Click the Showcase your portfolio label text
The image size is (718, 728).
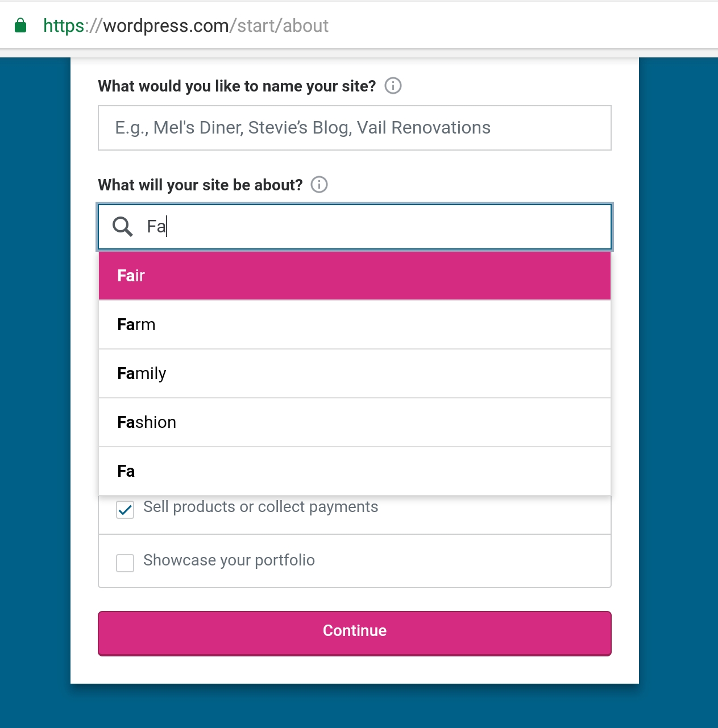pos(229,560)
